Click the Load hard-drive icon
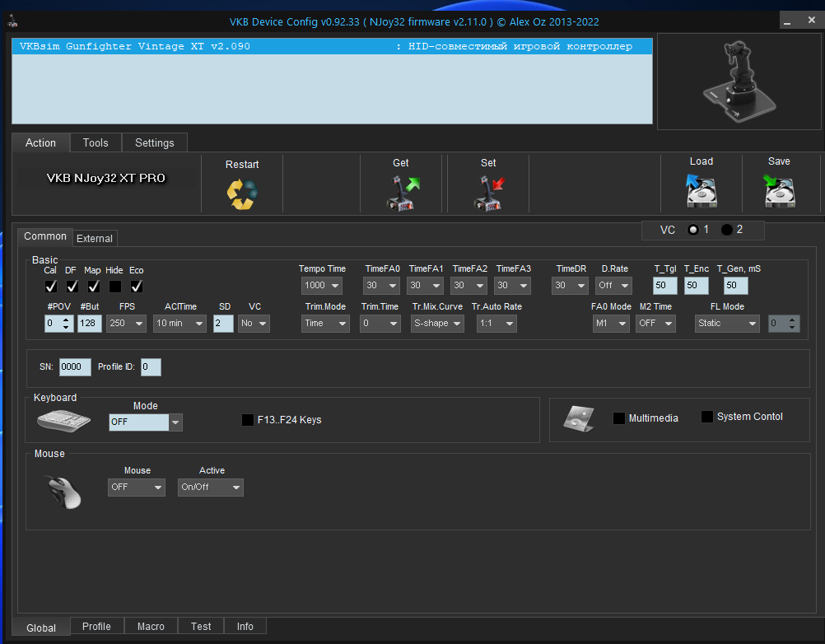The image size is (825, 644). click(701, 191)
